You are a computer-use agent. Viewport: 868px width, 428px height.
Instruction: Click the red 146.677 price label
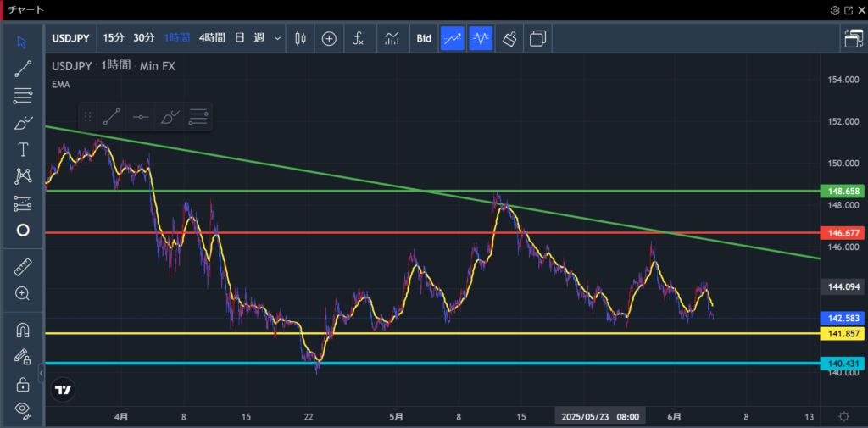(843, 232)
